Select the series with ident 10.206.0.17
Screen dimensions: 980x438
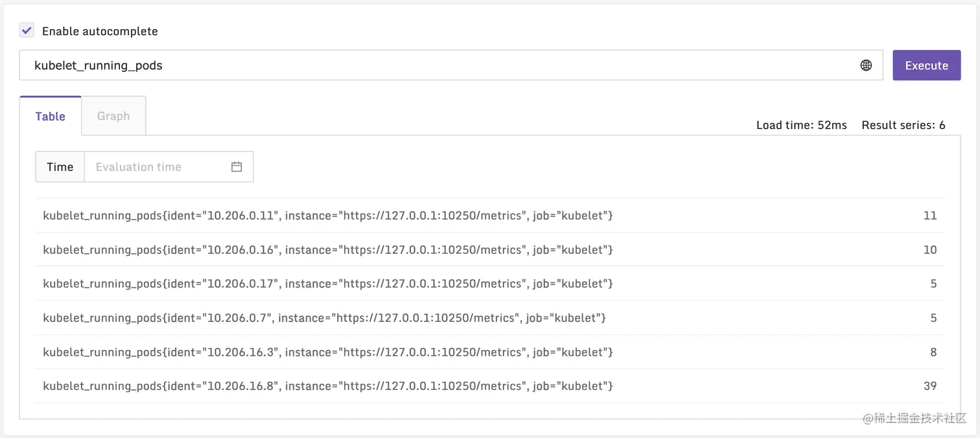point(328,284)
